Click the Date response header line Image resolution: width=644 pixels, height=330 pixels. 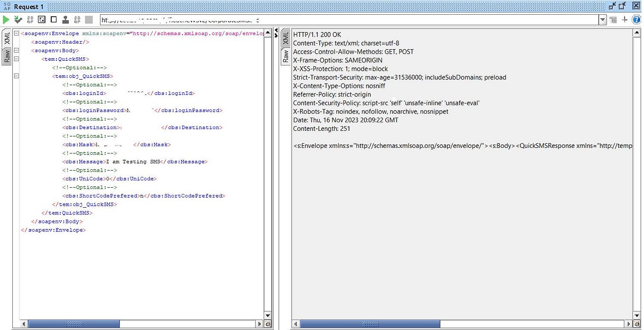pyautogui.click(x=346, y=120)
